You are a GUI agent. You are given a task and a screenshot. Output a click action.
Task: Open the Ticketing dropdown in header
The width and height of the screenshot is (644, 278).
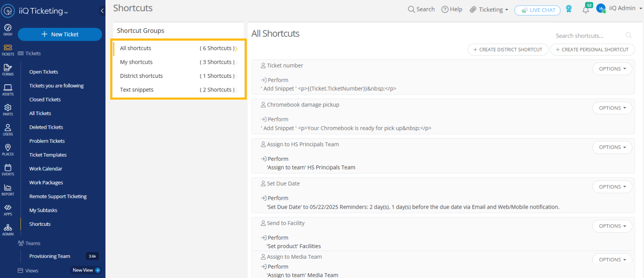[x=489, y=9]
